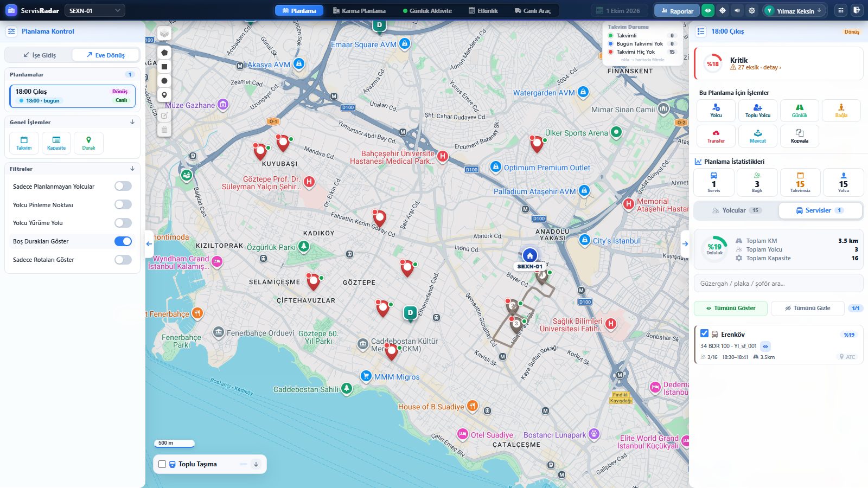The image size is (868, 488).
Task: Open the apps grid icon
Action: pyautogui.click(x=841, y=10)
